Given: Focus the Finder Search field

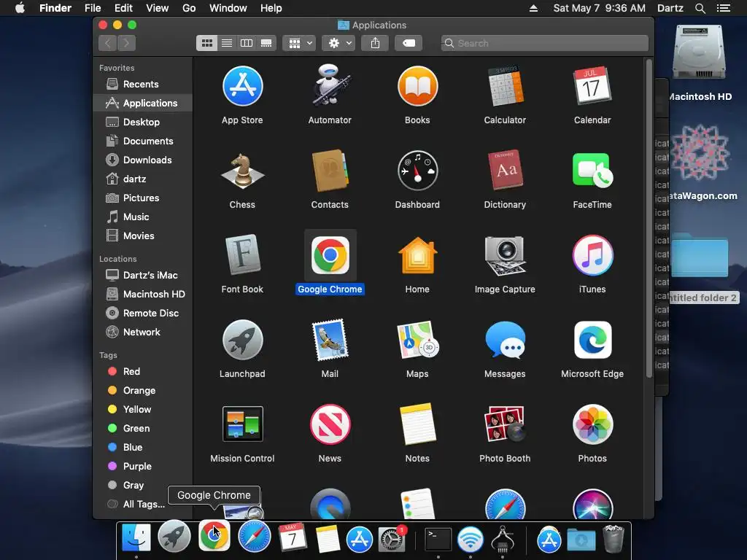Looking at the screenshot, I should click(544, 43).
